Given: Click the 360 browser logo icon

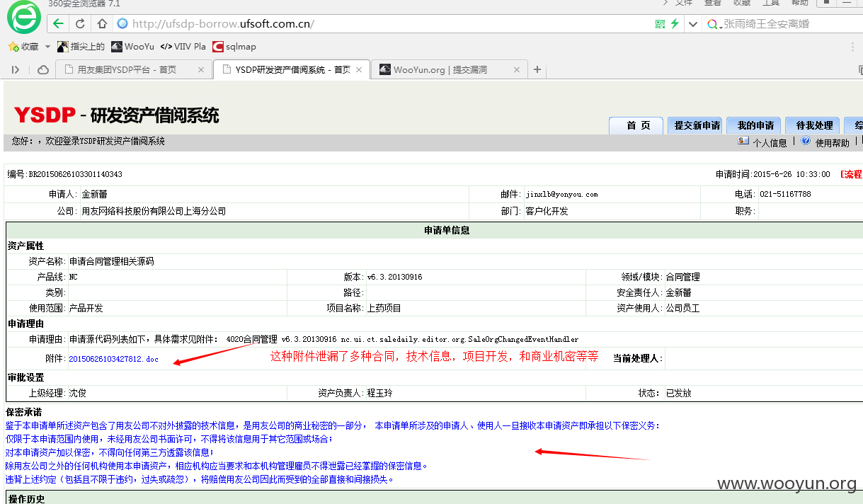Looking at the screenshot, I should click(x=24, y=18).
